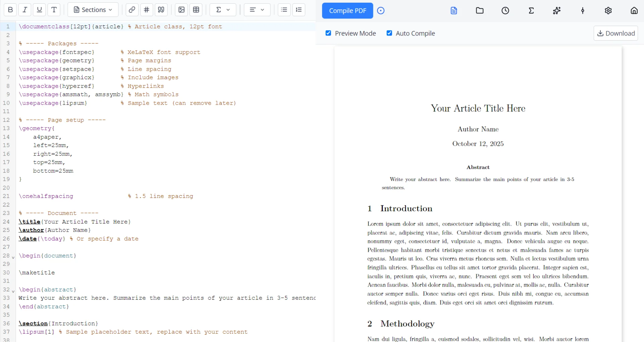The width and height of the screenshot is (644, 342).
Task: Create a bulleted list
Action: coord(284,10)
